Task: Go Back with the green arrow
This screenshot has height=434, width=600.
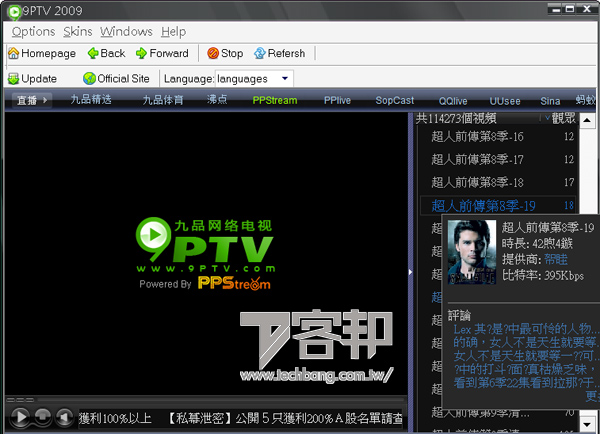Action: [x=106, y=53]
